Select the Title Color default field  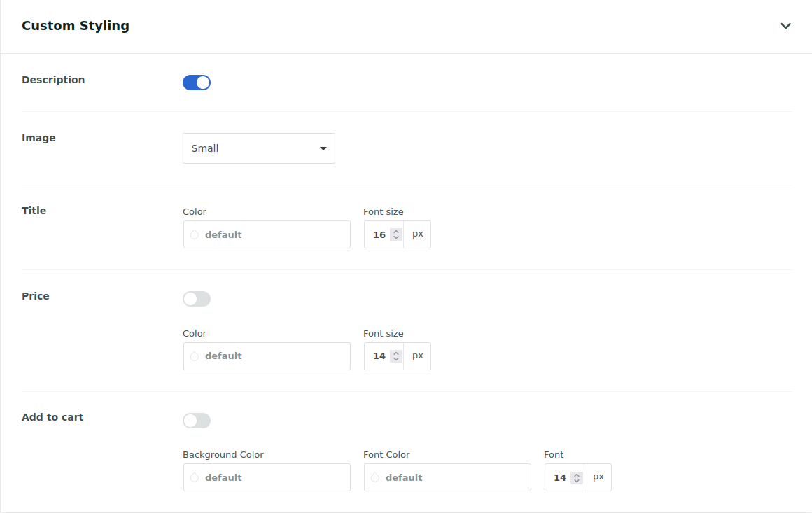(x=266, y=234)
